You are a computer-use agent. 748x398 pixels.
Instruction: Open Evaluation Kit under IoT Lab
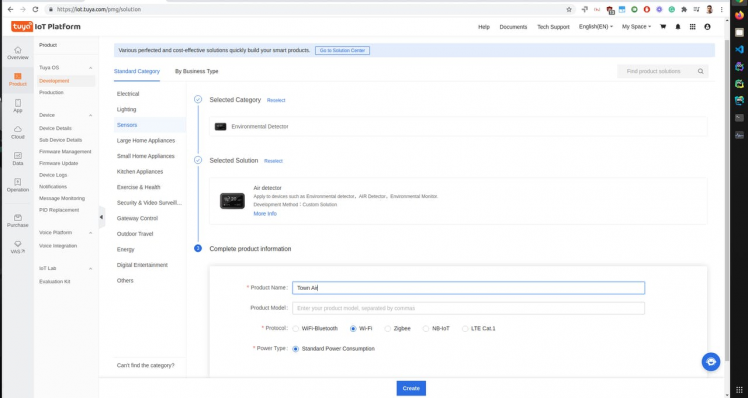pyautogui.click(x=54, y=282)
